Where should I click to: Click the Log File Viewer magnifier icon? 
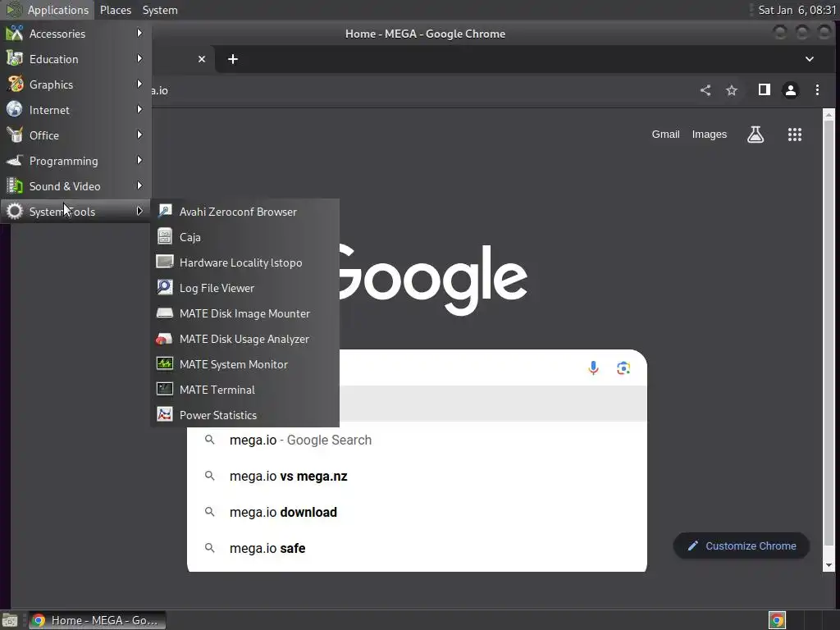pyautogui.click(x=164, y=287)
